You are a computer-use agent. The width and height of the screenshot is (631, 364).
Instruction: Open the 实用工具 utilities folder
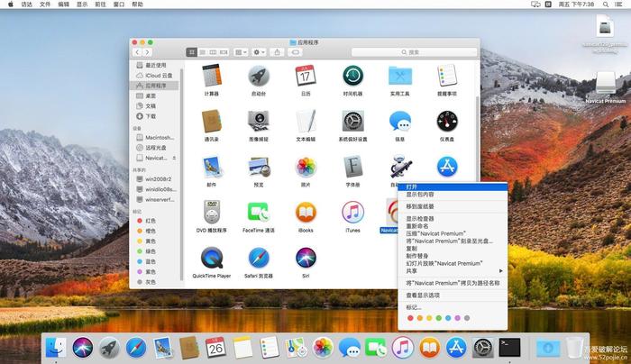click(400, 76)
